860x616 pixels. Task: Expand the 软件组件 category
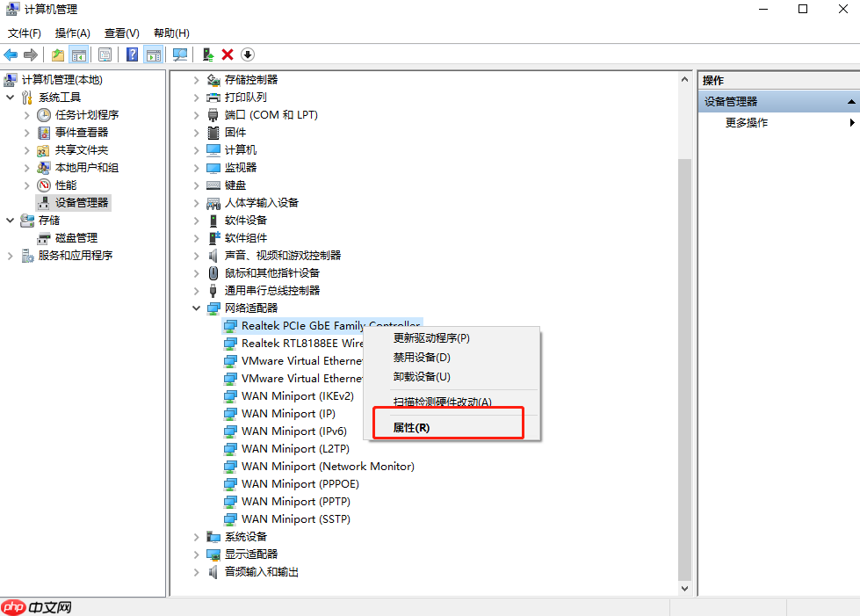[197, 238]
